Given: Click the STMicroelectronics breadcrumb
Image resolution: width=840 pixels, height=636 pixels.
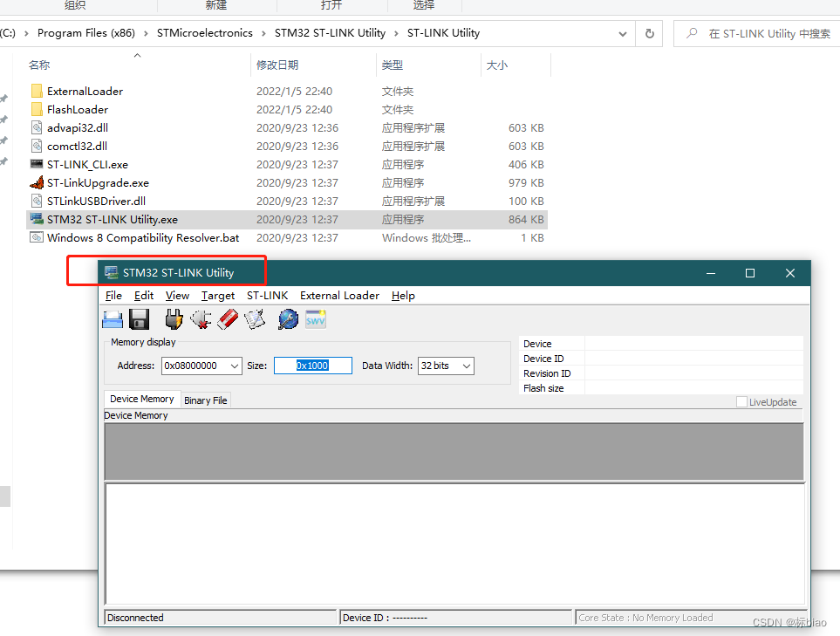Looking at the screenshot, I should [x=205, y=33].
